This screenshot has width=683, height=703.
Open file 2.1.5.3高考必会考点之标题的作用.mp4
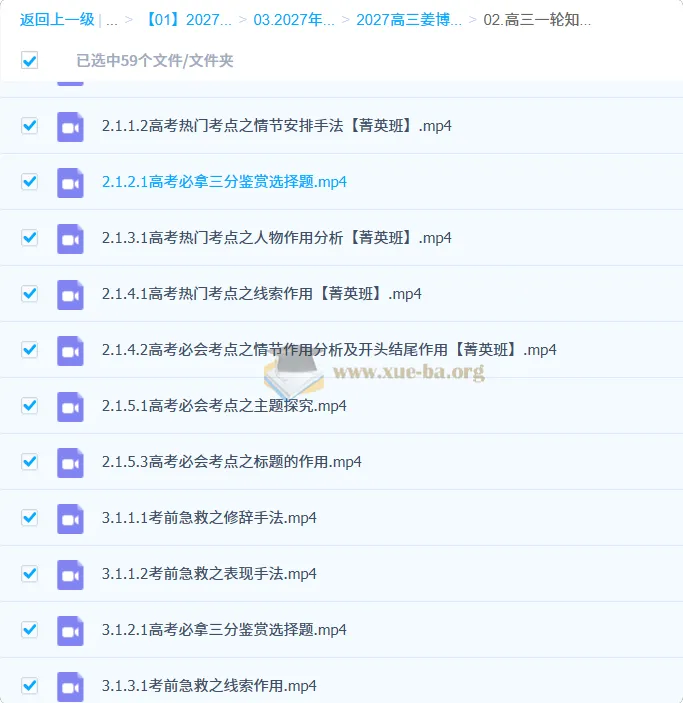(231, 462)
